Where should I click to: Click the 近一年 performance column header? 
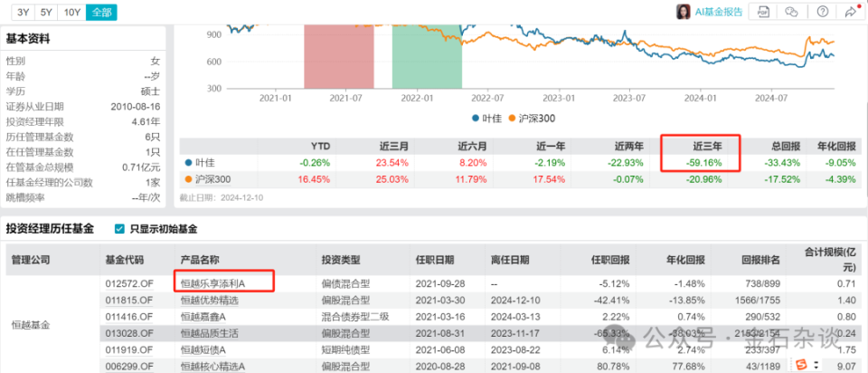pos(551,147)
